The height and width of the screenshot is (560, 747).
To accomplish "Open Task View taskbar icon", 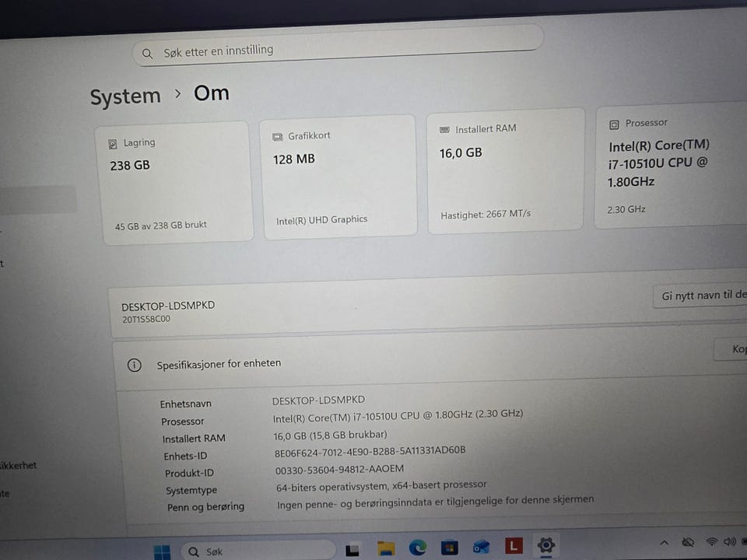I will (x=352, y=550).
